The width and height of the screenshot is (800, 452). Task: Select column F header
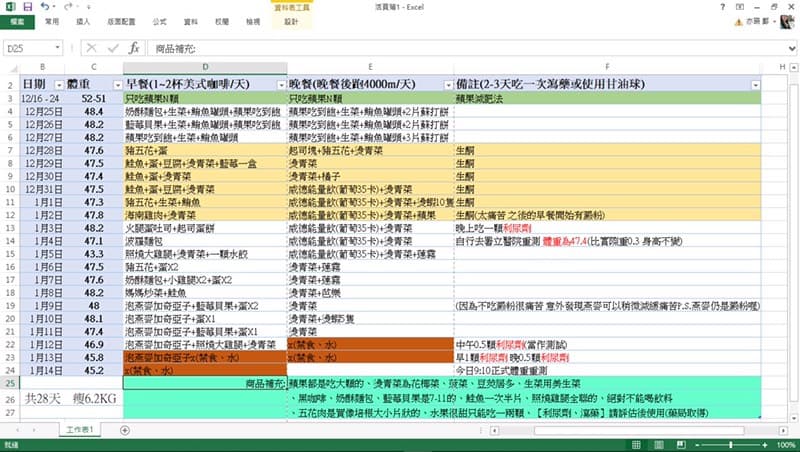(x=607, y=67)
